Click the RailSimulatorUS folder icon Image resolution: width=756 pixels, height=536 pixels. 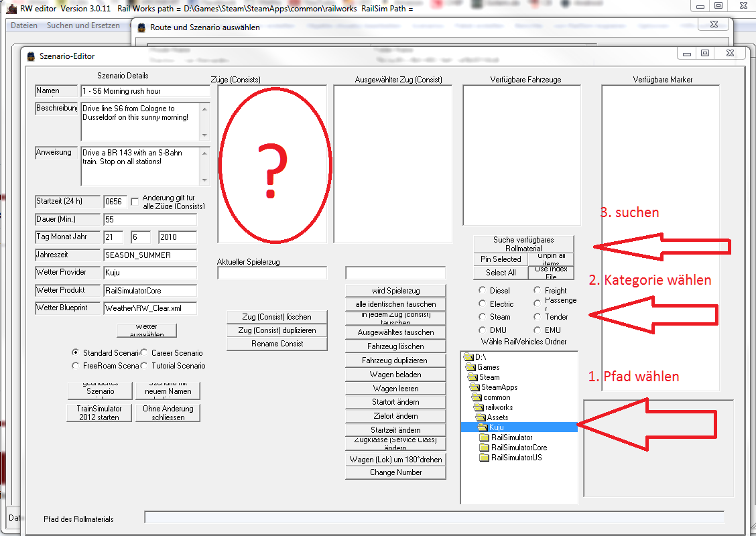tap(484, 458)
